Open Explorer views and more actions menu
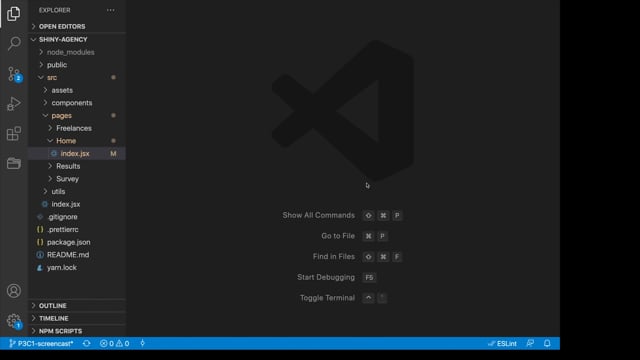The width and height of the screenshot is (640, 360). coord(111,10)
